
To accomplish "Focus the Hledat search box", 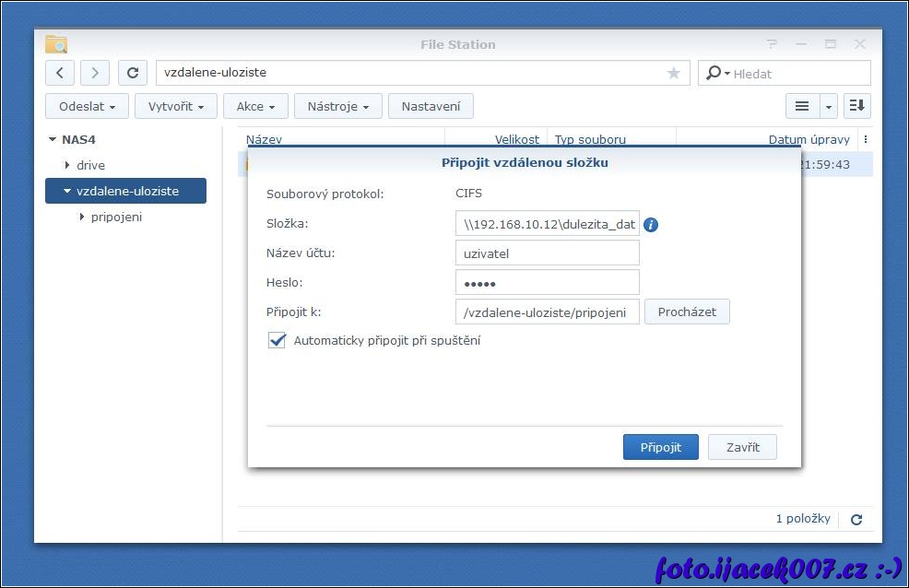I will coord(797,74).
